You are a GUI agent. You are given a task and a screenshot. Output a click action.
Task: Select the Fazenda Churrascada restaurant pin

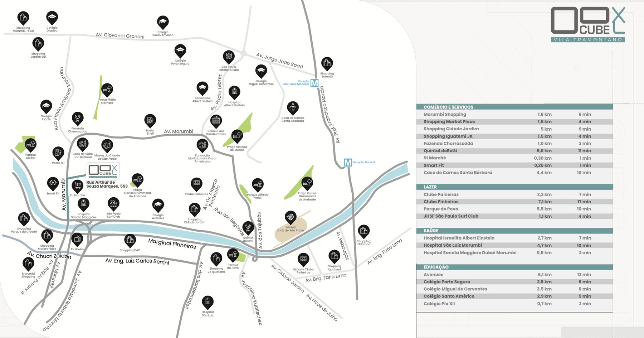78,119
